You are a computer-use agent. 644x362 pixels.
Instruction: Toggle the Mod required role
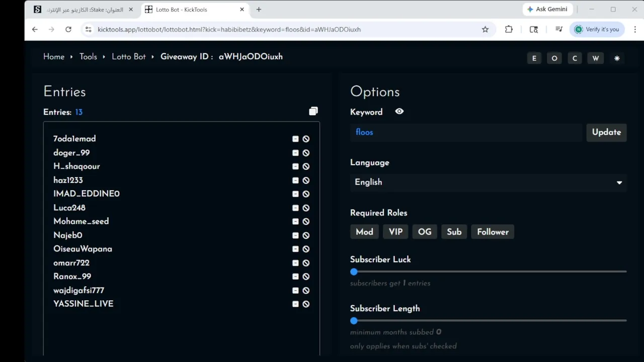[x=364, y=232]
